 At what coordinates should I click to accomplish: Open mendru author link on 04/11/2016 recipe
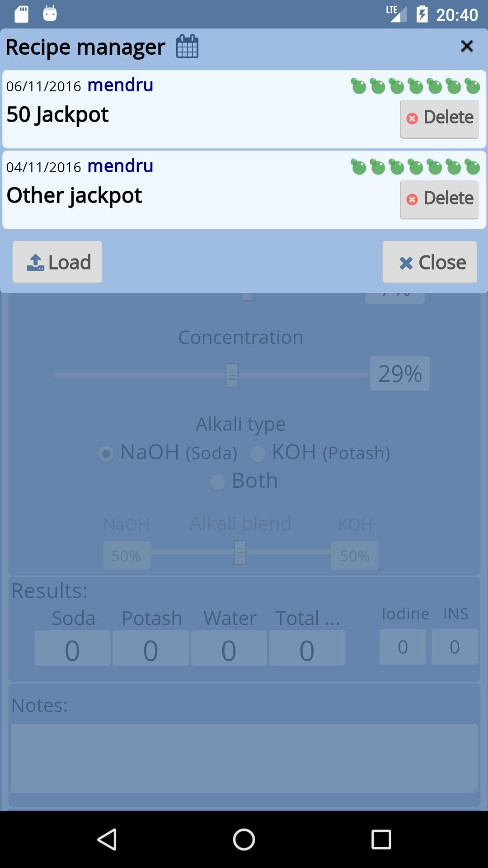(x=120, y=166)
